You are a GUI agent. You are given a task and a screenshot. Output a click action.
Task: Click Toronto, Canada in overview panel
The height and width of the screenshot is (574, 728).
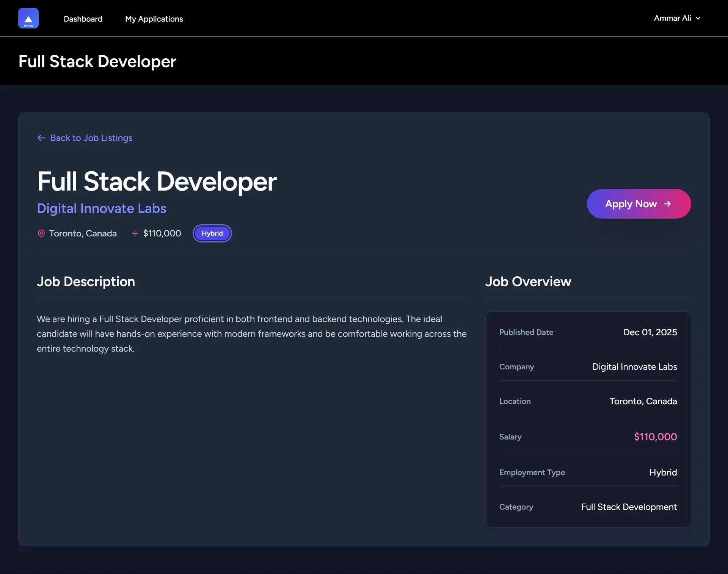tap(643, 401)
